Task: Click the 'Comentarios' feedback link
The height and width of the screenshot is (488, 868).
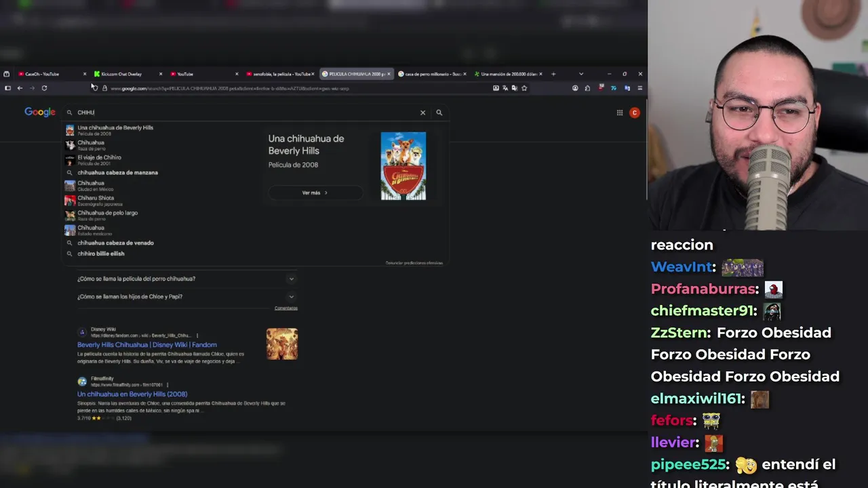Action: [286, 308]
